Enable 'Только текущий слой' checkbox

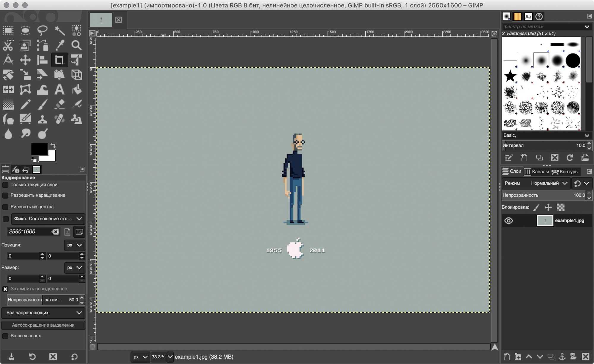pyautogui.click(x=5, y=185)
